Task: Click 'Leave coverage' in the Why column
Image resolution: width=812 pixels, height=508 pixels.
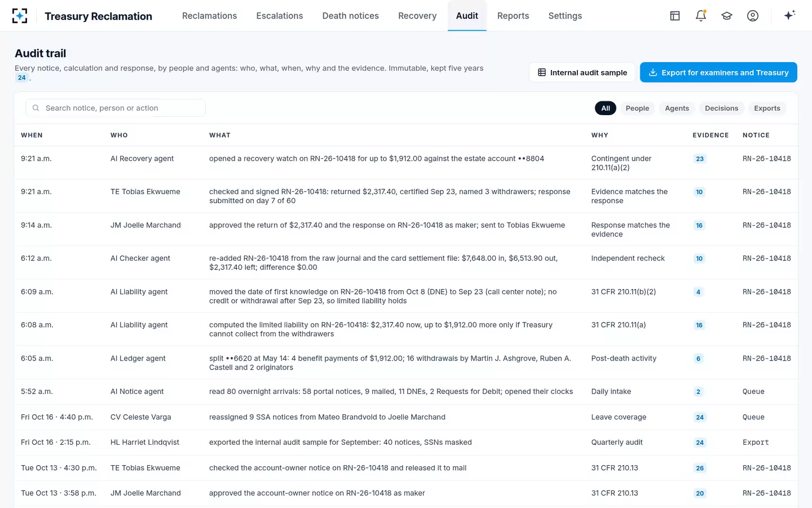Action: pyautogui.click(x=619, y=417)
